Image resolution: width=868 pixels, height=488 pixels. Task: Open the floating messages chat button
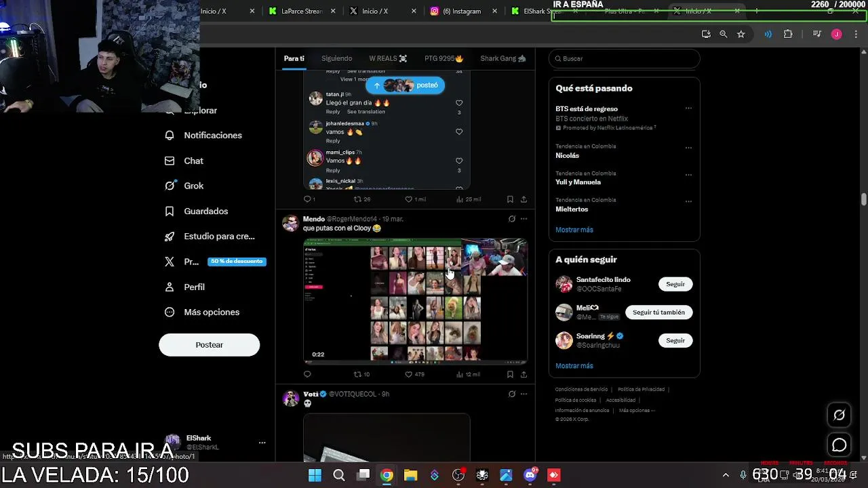point(840,445)
